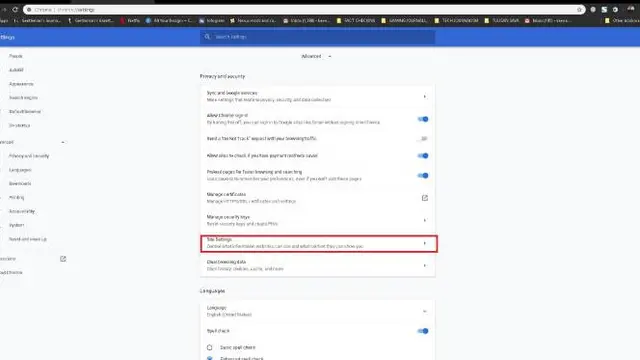Collapse Advanced group in the sidebar

pyautogui.click(x=63, y=142)
